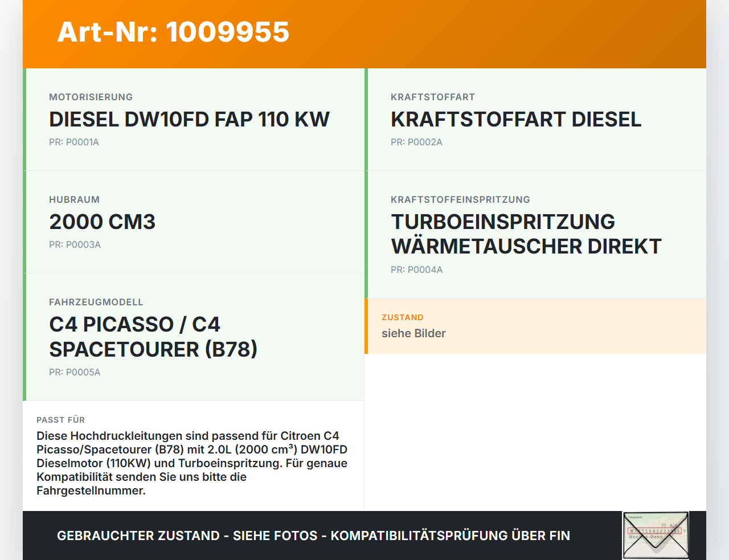Select the text siehe Bilder
729x560 pixels.
tap(413, 334)
